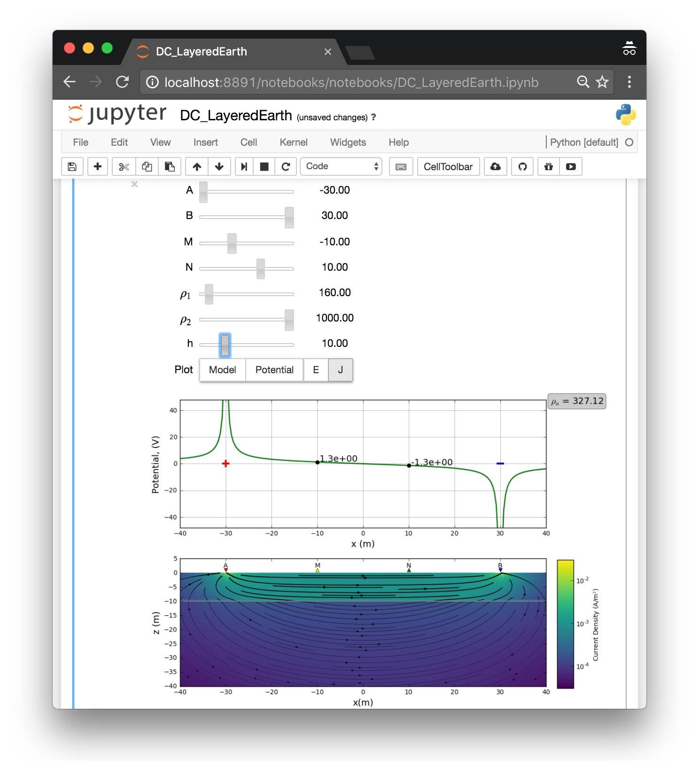Viewport: 699px width, 784px height.
Task: Expand the Cell menu
Action: pos(249,142)
